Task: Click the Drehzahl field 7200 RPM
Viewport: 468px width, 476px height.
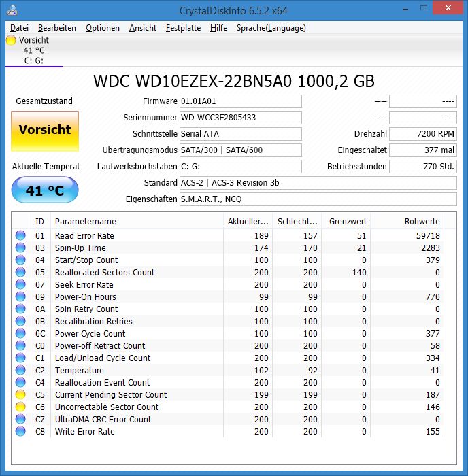Action: click(x=422, y=134)
